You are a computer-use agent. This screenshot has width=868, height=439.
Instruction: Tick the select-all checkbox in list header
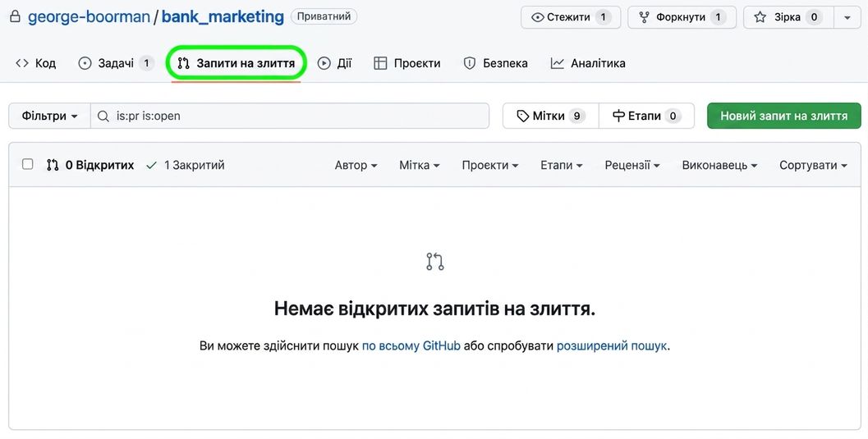pos(28,164)
